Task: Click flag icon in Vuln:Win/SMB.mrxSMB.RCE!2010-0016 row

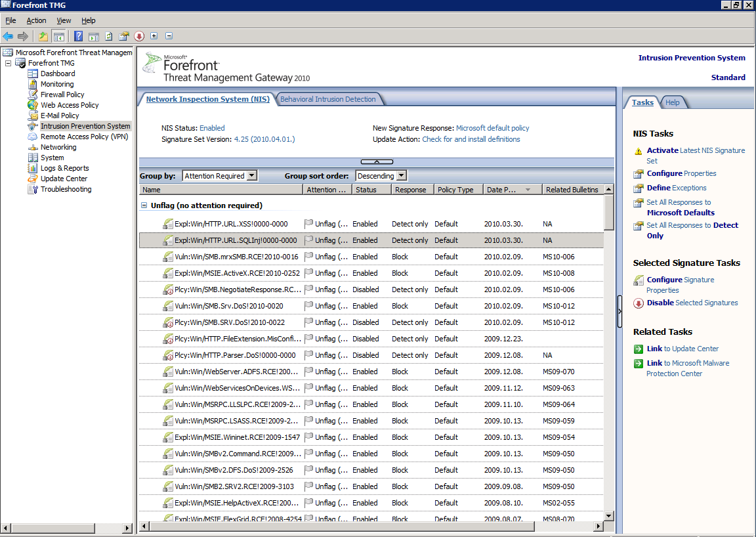Action: (308, 257)
